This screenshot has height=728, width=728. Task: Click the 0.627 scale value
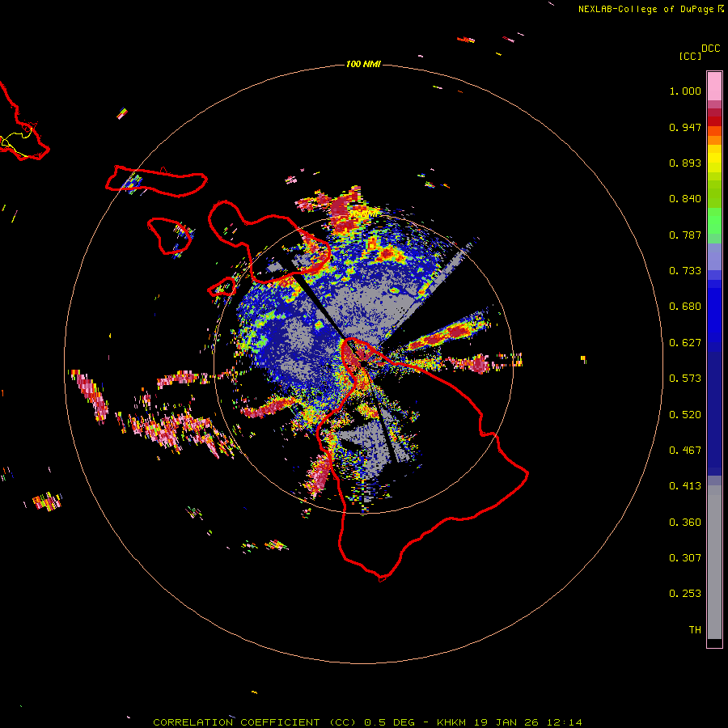pos(685,343)
